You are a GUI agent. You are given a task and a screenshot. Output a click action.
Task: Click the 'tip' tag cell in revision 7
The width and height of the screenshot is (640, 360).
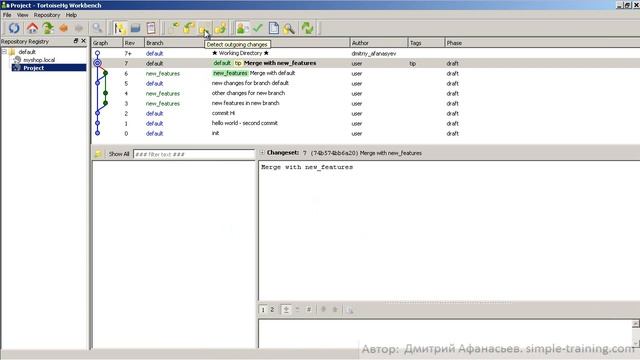(x=413, y=63)
